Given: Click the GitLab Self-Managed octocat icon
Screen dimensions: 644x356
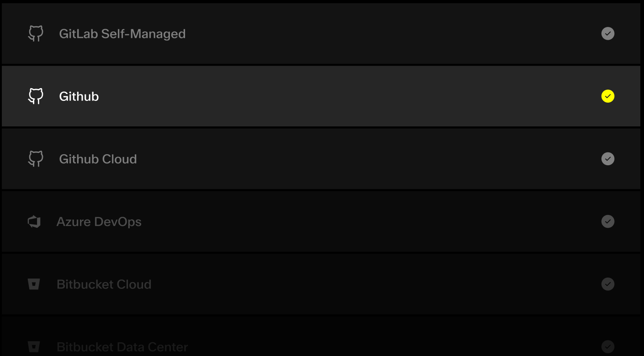Looking at the screenshot, I should click(x=36, y=34).
